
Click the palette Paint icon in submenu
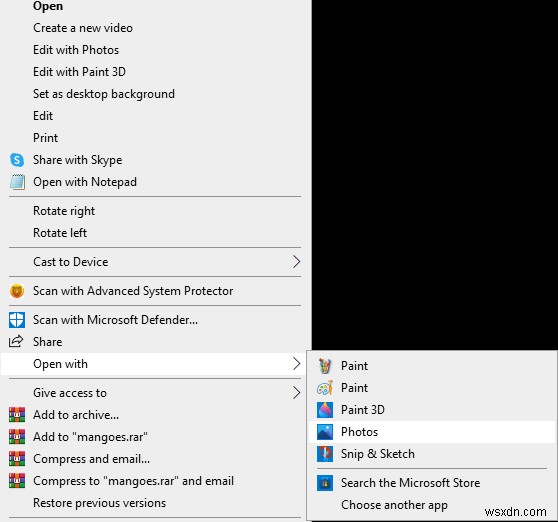[x=325, y=388]
